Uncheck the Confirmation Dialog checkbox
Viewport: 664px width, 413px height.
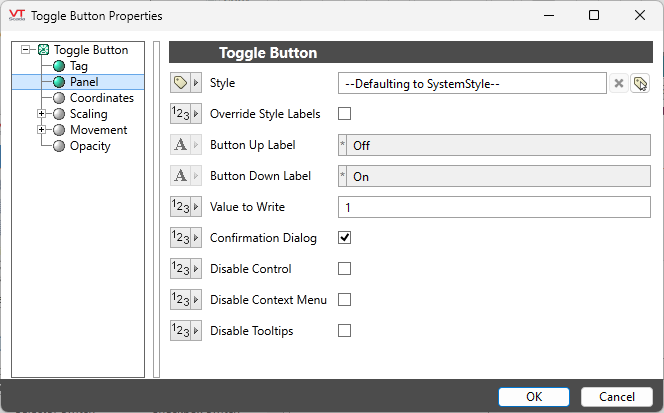pos(345,238)
